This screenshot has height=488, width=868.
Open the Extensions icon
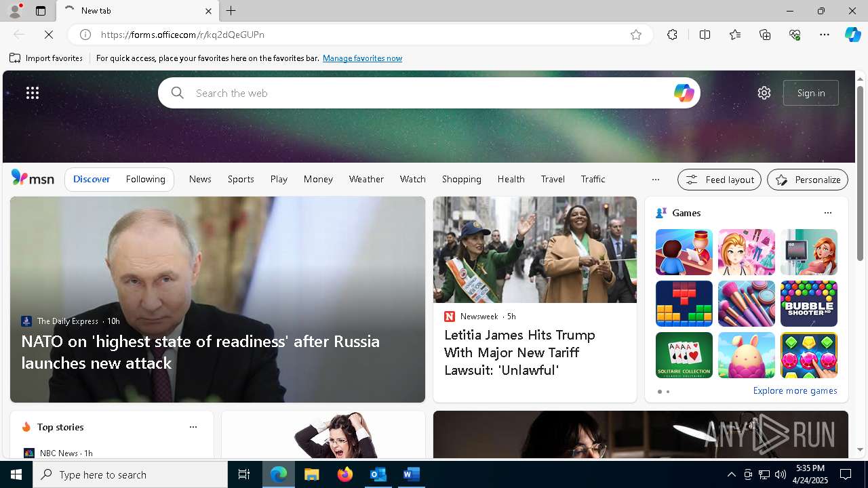click(x=672, y=35)
